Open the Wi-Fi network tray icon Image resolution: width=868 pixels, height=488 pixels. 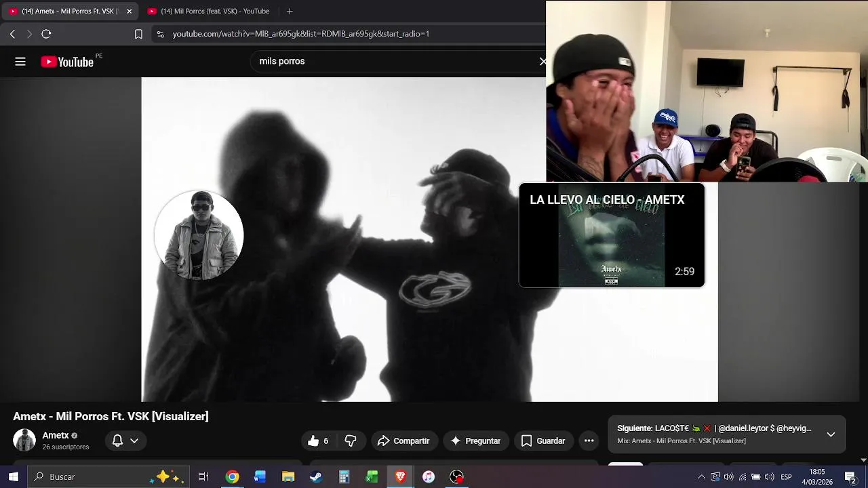743,477
